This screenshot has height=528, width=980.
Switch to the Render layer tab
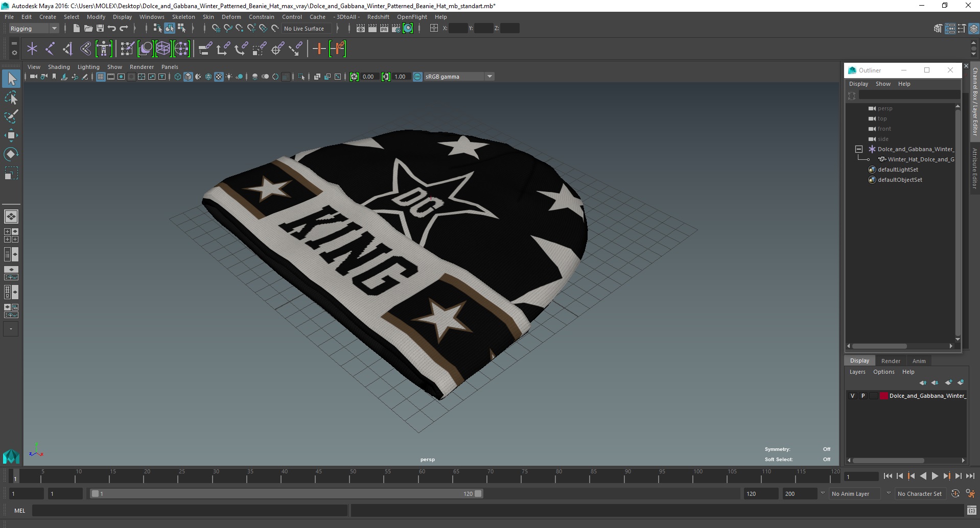tap(891, 361)
